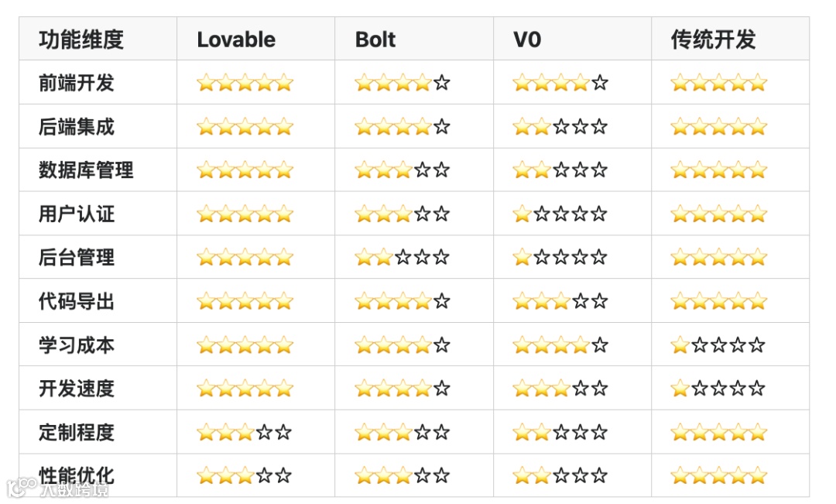The image size is (836, 504).
Task: Click Bolt's star rating for 后台管理
Action: click(x=403, y=257)
